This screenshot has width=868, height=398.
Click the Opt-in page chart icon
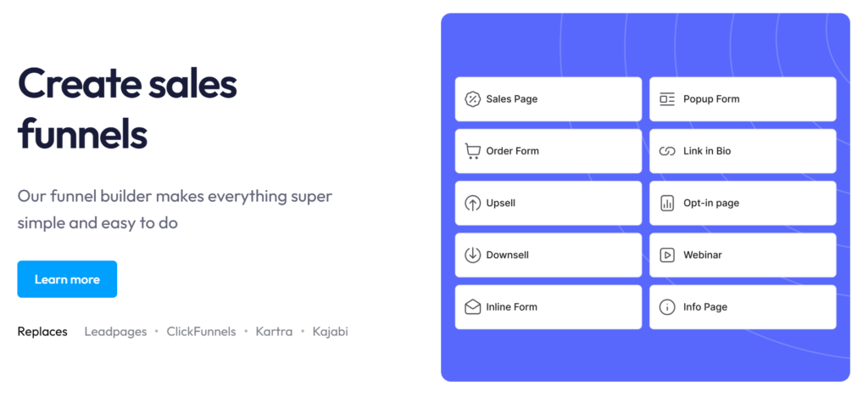667,204
